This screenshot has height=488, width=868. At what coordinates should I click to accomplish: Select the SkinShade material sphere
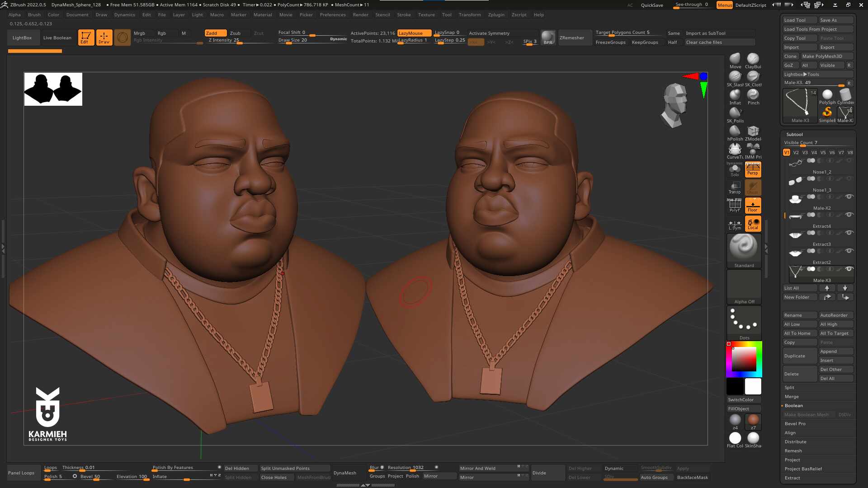point(753,439)
